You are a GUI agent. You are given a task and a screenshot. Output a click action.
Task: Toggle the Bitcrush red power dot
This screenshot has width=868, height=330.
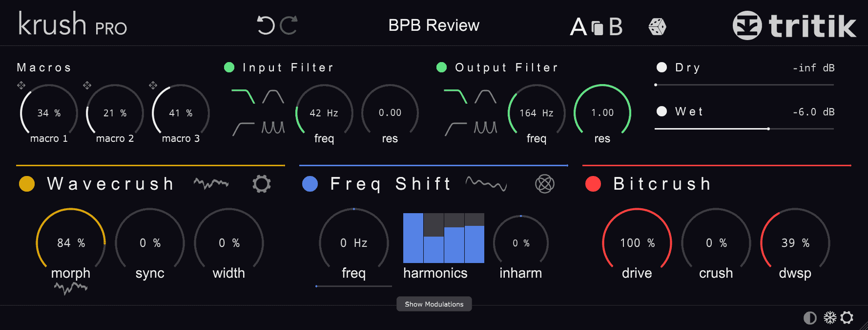593,183
